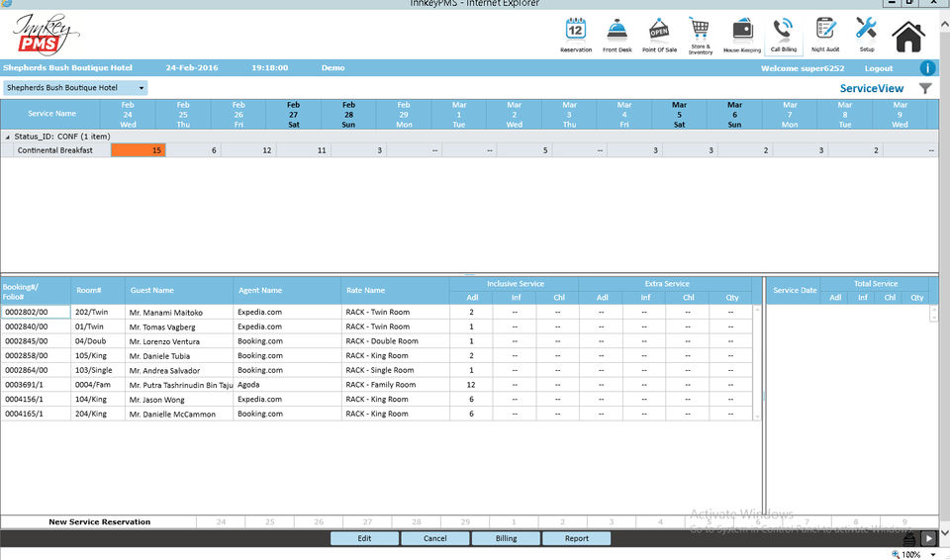This screenshot has height=560, width=950.
Task: Click the Logout link
Action: point(879,68)
